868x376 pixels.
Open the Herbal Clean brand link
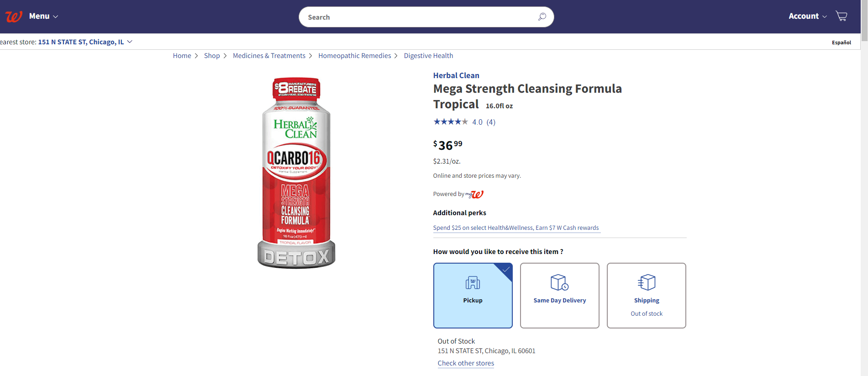click(x=456, y=75)
